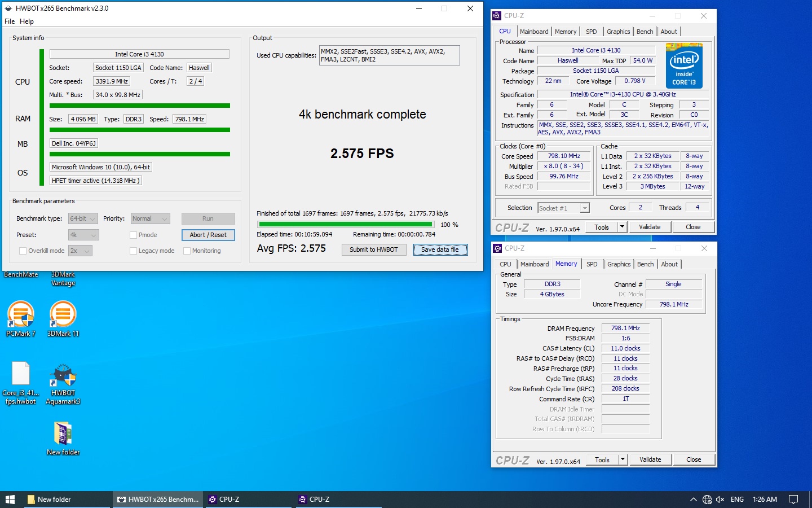
Task: Expand Tools arrow in upper CPU-Z
Action: point(622,227)
